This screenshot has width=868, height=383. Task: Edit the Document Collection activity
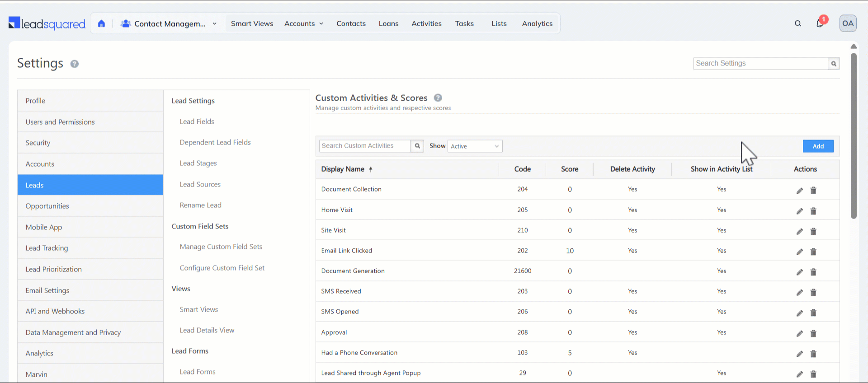[x=799, y=191]
